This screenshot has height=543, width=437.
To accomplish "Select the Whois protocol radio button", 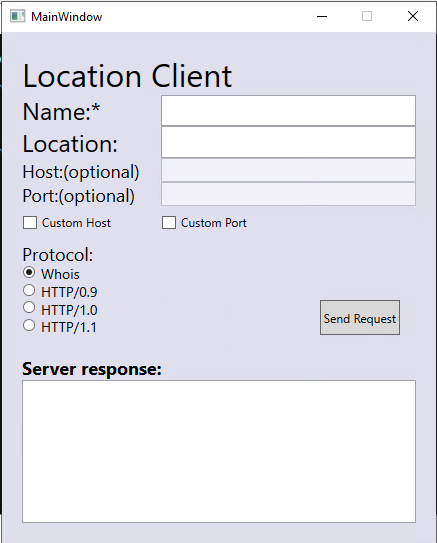I will [29, 273].
